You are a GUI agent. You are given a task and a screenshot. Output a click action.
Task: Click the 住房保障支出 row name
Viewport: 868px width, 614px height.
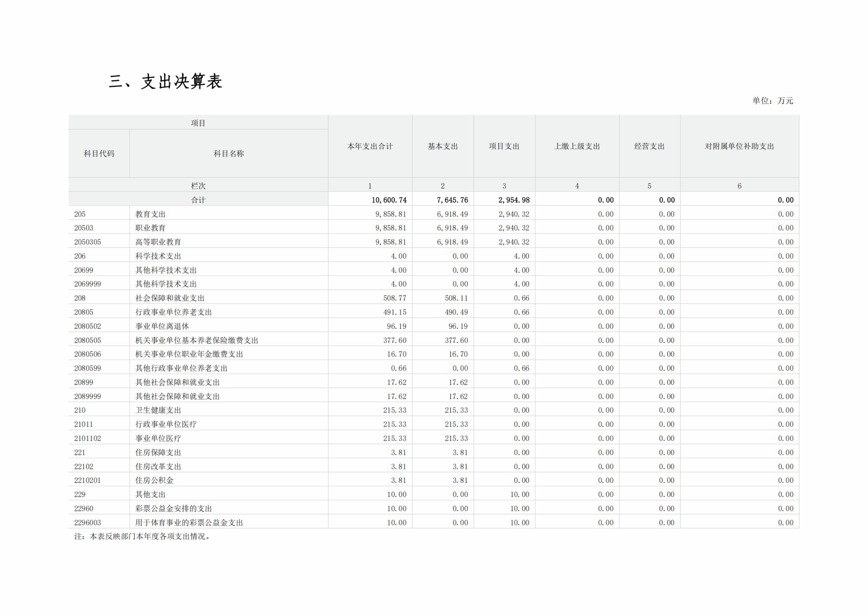point(158,452)
